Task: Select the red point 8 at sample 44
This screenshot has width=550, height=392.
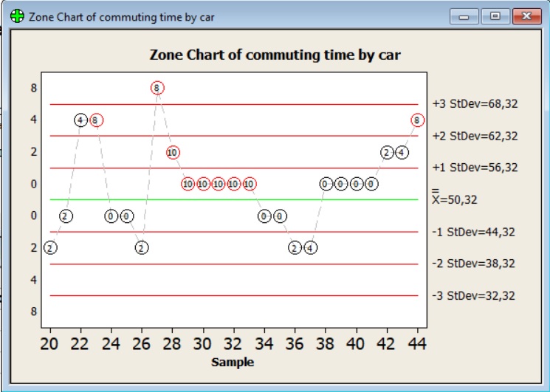Action: [x=417, y=120]
